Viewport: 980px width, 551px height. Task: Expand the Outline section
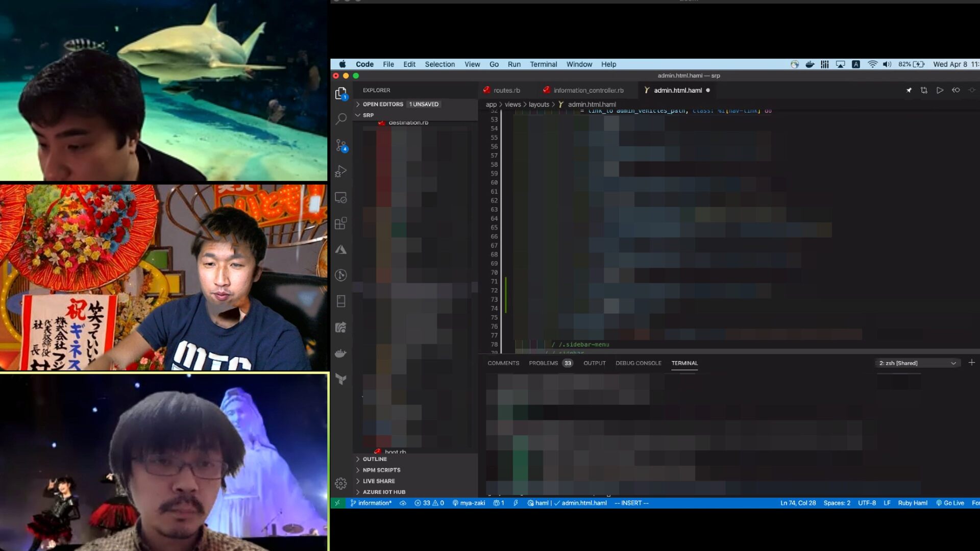[x=375, y=459]
